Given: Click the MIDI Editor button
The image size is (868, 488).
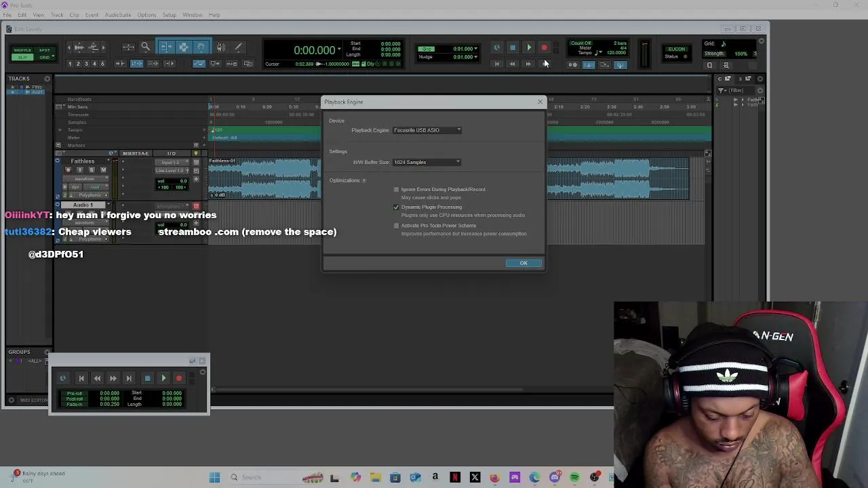Looking at the screenshot, I should pos(33,400).
